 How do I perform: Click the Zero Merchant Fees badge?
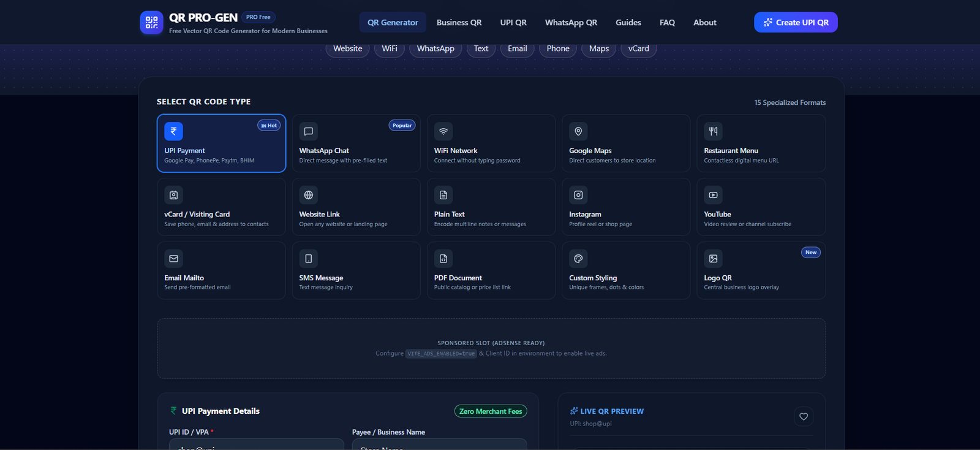[x=491, y=411]
